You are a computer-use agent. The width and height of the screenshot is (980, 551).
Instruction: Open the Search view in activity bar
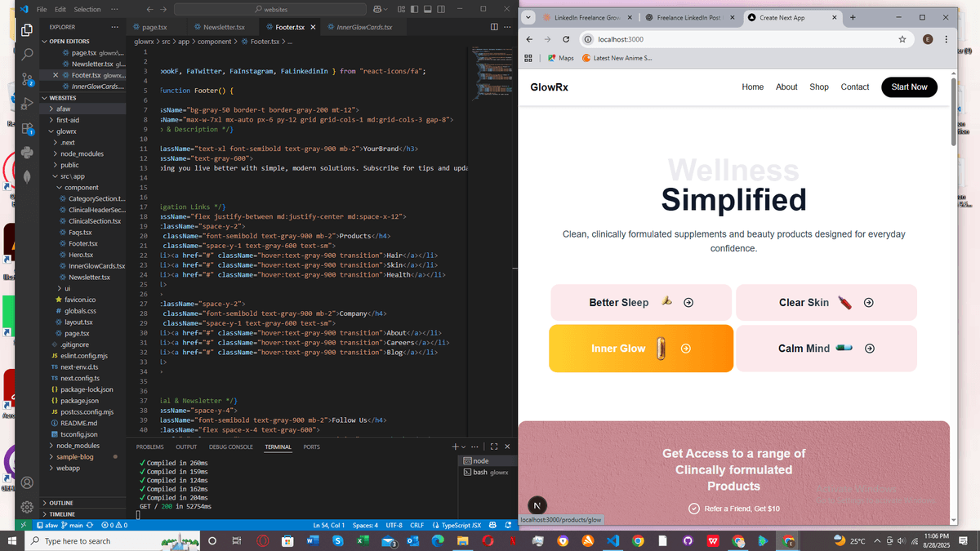[27, 54]
